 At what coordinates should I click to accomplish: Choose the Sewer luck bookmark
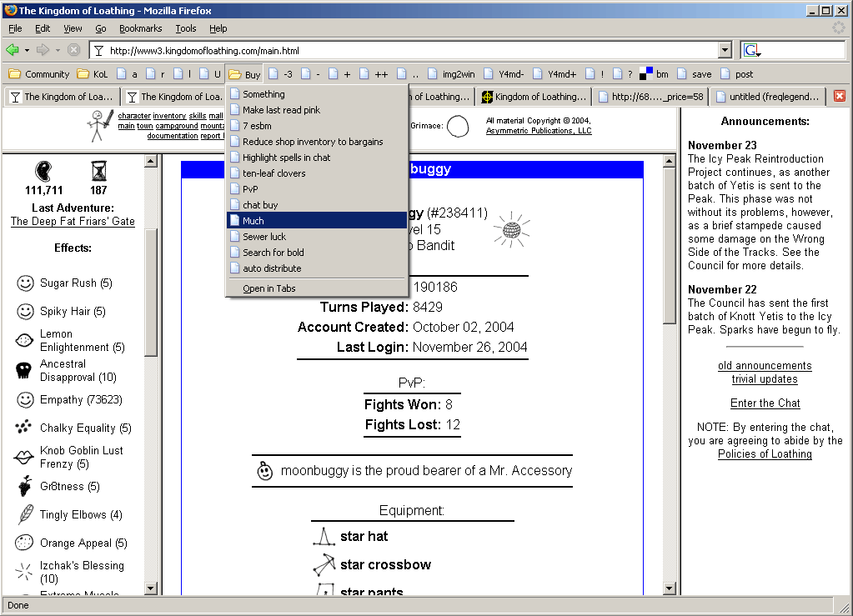point(317,237)
